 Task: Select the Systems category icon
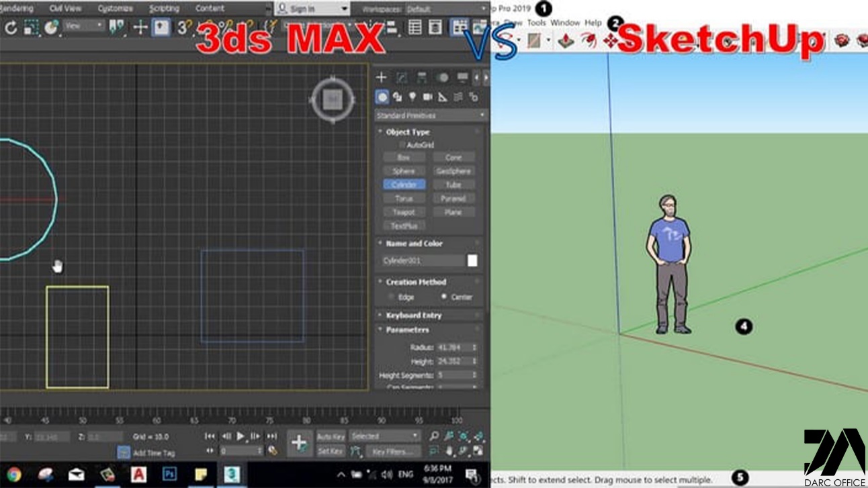474,97
